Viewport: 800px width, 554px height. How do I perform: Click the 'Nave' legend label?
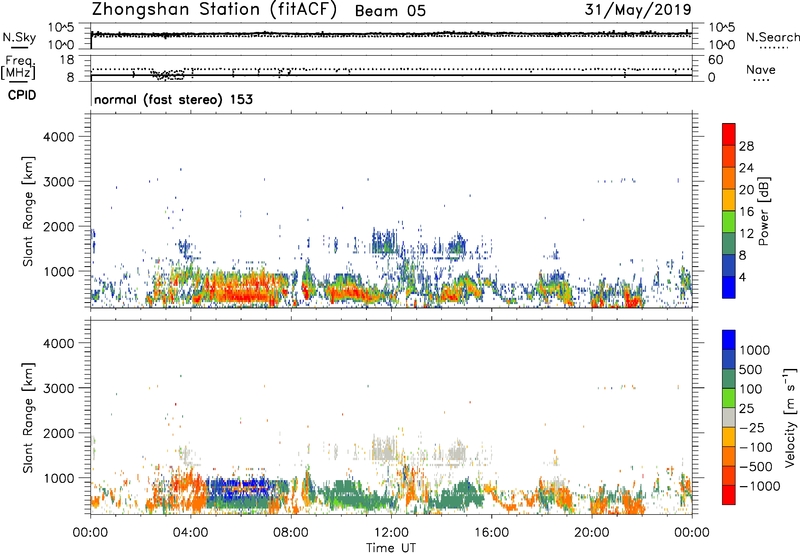(761, 69)
